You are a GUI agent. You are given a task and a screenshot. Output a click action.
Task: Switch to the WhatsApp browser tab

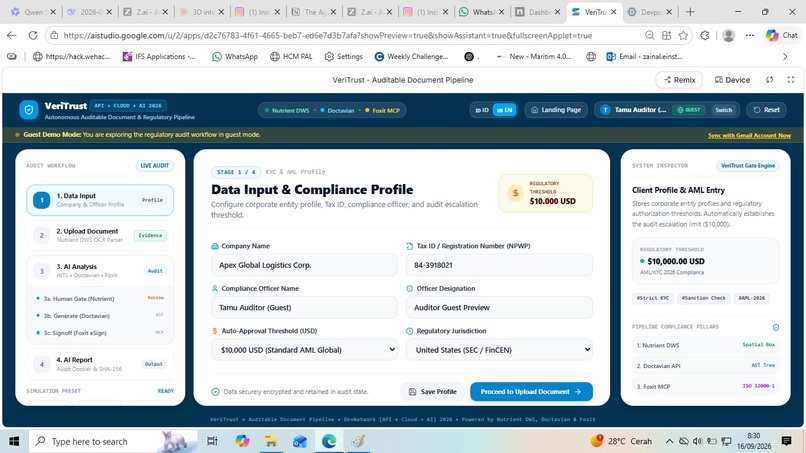(482, 12)
